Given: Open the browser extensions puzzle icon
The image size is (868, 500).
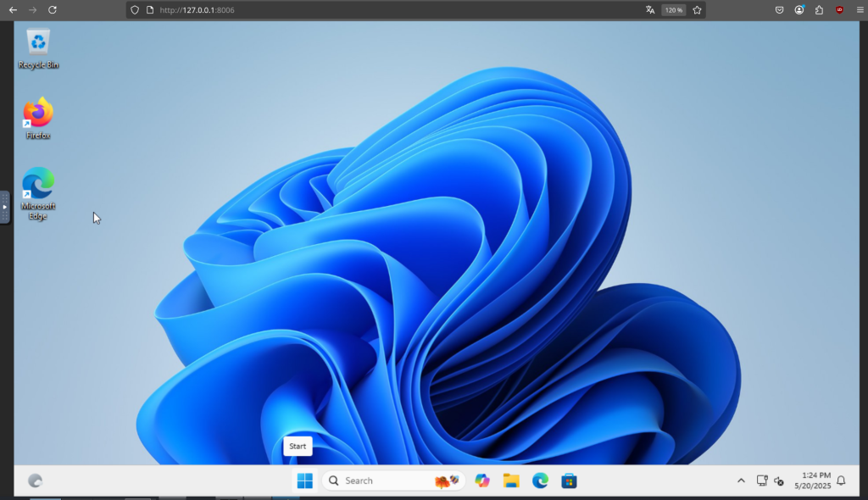Looking at the screenshot, I should point(820,10).
